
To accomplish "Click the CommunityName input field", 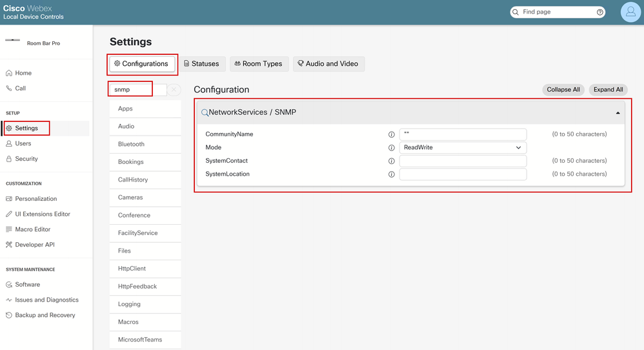I will coord(463,134).
